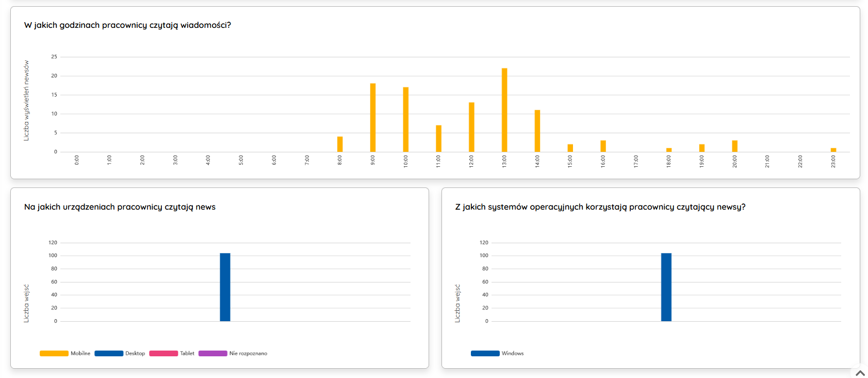
Task: Click the blue bar in devices chart
Action: pos(225,287)
